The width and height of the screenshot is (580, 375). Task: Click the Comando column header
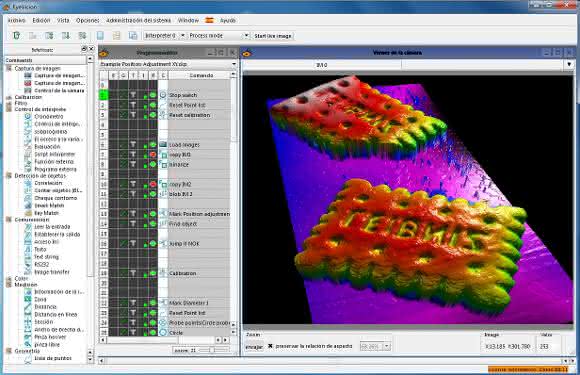(201, 75)
